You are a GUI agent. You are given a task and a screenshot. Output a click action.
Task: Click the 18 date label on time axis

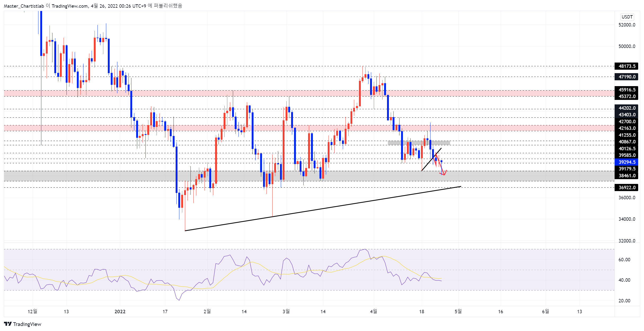(422, 312)
